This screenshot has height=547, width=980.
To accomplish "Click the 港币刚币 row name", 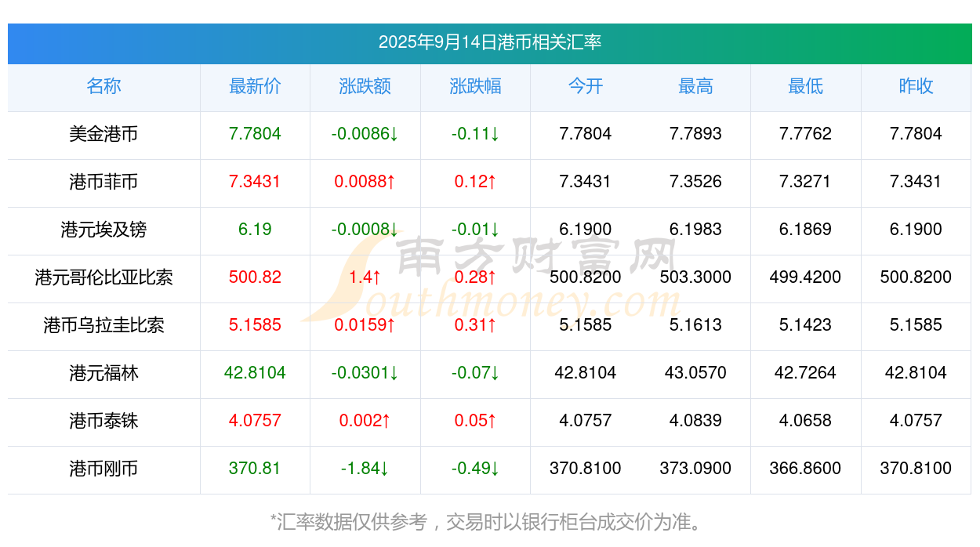I will (103, 469).
